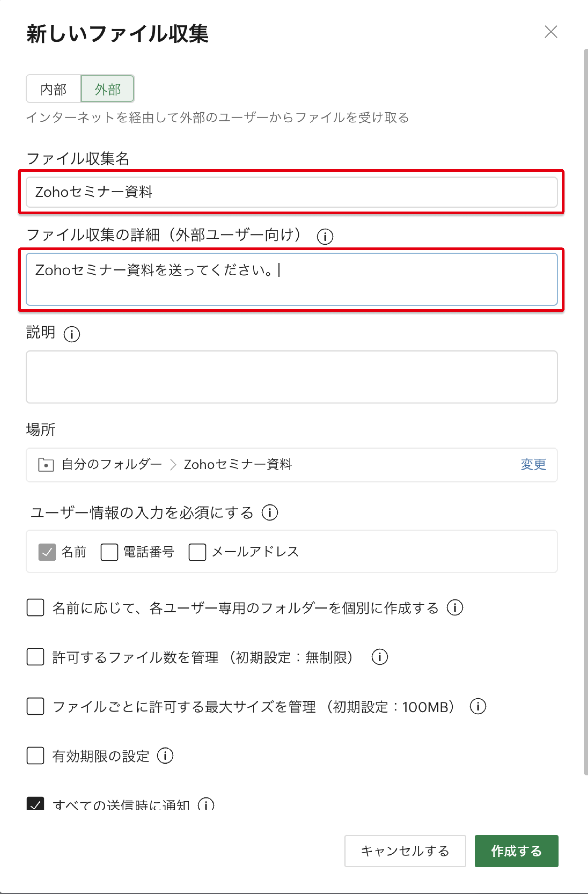588x894 pixels.
Task: Click info icon for ユーザー情報の入力を必須にする
Action: pos(270,513)
